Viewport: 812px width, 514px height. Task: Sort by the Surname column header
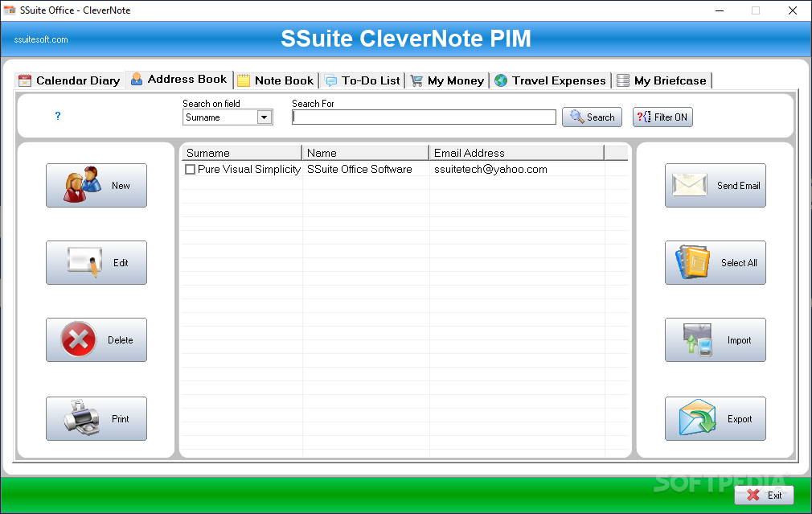pos(241,153)
